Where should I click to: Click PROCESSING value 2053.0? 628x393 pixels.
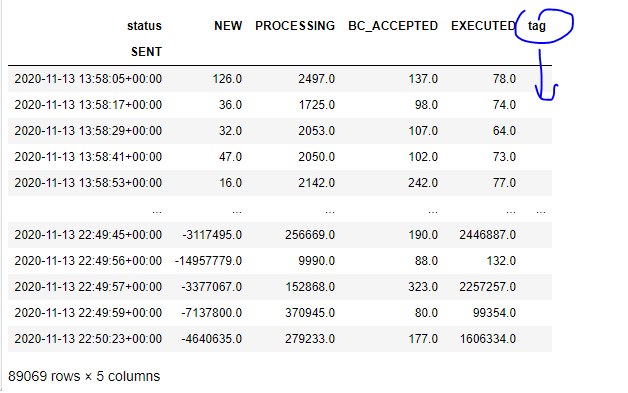tap(316, 131)
